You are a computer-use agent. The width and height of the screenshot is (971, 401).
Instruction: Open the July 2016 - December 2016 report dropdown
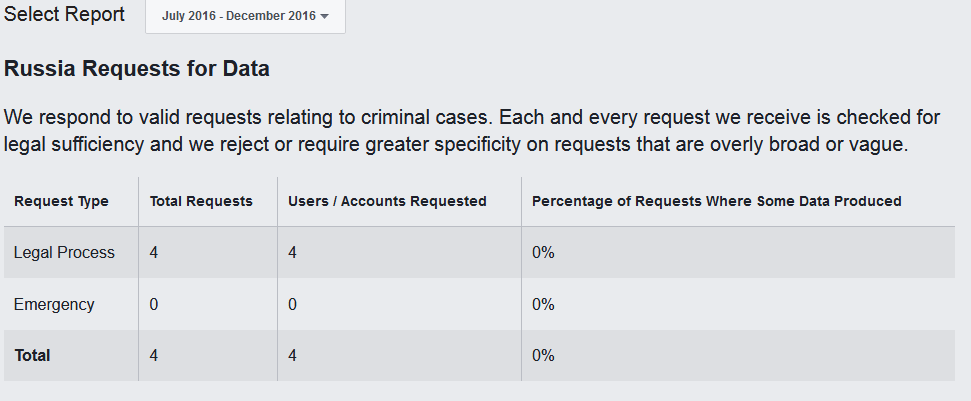point(245,16)
